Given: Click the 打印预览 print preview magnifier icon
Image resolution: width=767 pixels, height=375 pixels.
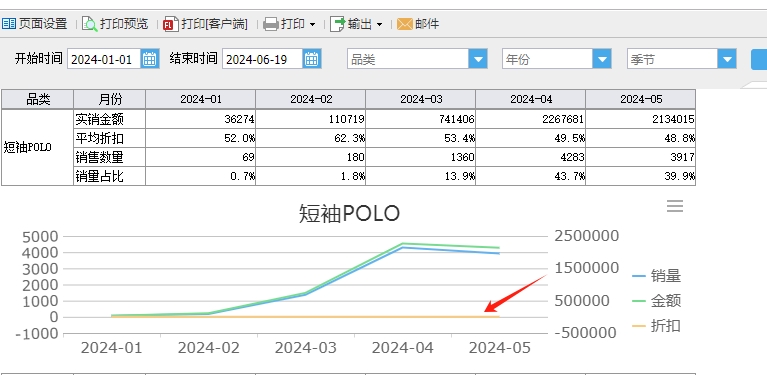Looking at the screenshot, I should 90,23.
